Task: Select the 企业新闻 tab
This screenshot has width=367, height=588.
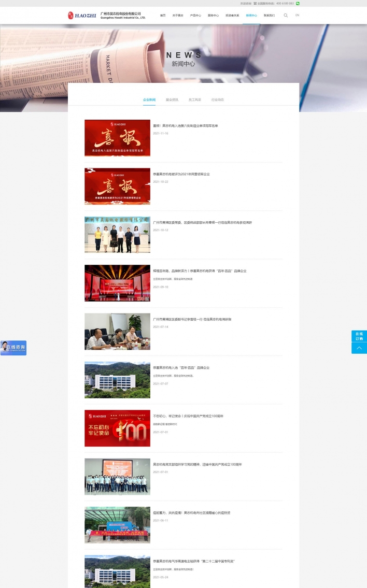Action: tap(149, 99)
